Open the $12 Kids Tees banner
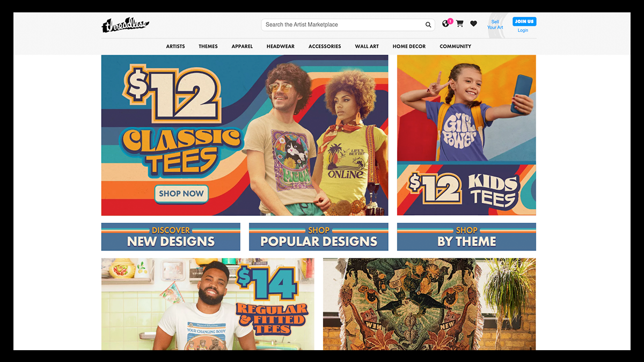The image size is (644, 362). click(466, 135)
